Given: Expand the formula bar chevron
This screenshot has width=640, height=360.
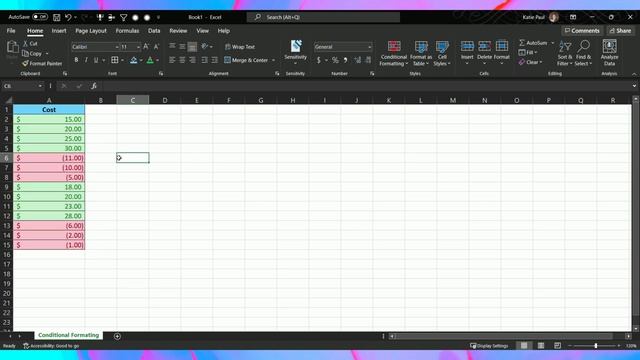Looking at the screenshot, I should click(x=634, y=86).
